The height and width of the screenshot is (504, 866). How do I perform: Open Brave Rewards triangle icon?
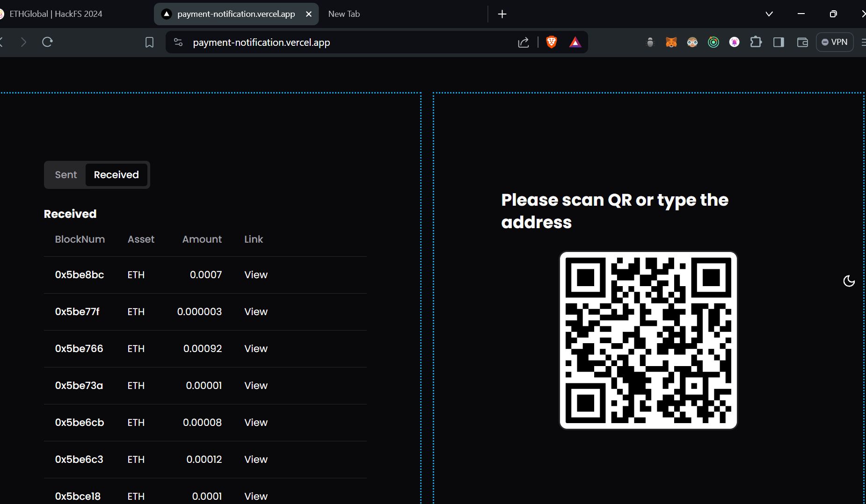pos(575,43)
